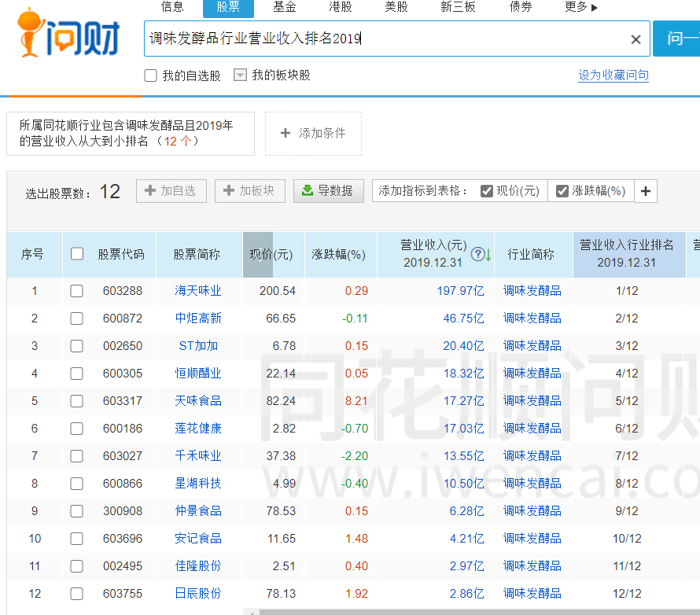Click revenue value 2.86亿
This screenshot has height=615, width=700.
(x=466, y=594)
